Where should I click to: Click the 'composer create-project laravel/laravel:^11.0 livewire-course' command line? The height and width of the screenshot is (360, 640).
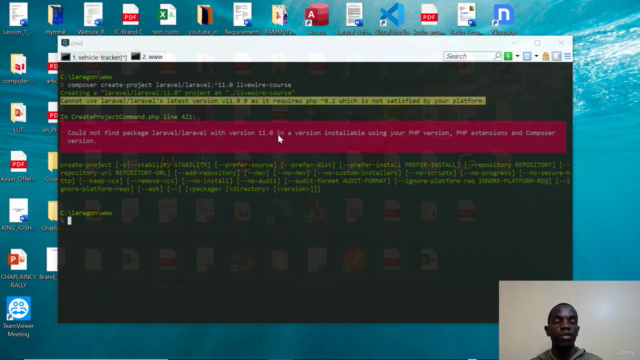pos(180,85)
